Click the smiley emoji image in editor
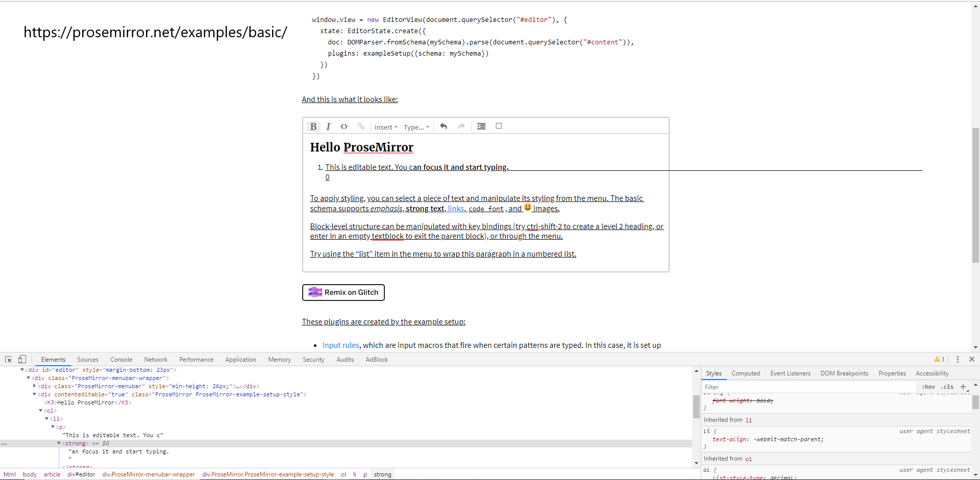Screen dimensions: 980x480 click(x=528, y=207)
